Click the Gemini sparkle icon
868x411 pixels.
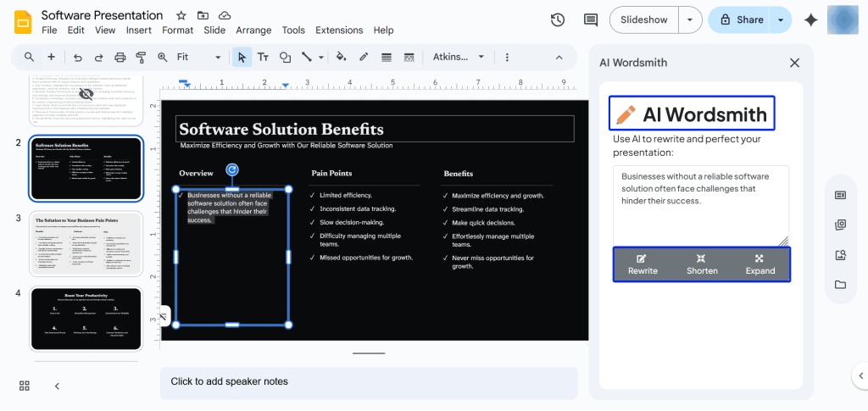click(810, 19)
